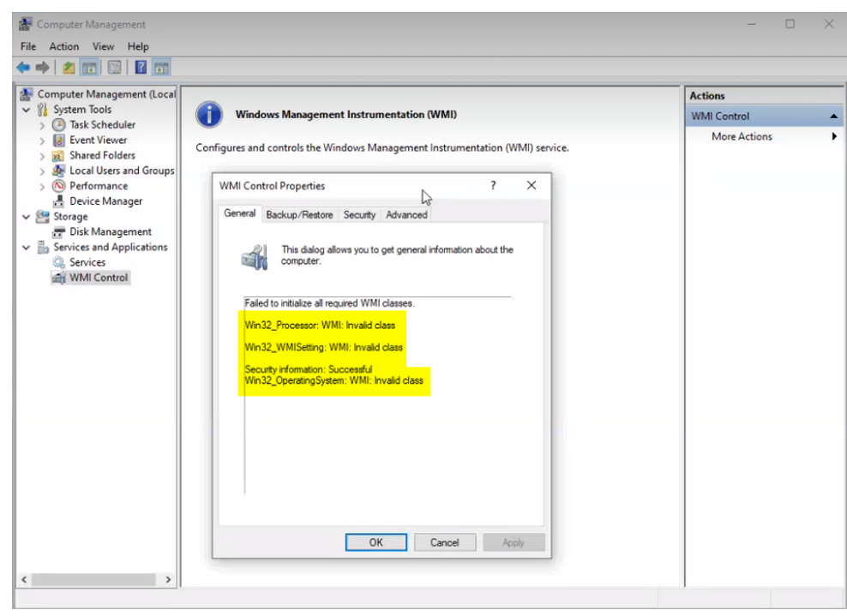Click the "Windows Management Instrumentation (WMI)" heading
The image size is (847, 616).
click(345, 115)
